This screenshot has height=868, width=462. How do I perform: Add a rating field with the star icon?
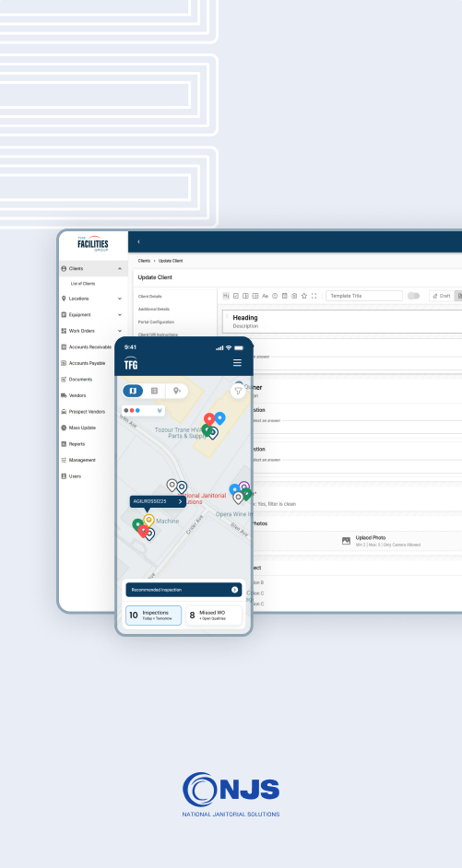coord(304,296)
